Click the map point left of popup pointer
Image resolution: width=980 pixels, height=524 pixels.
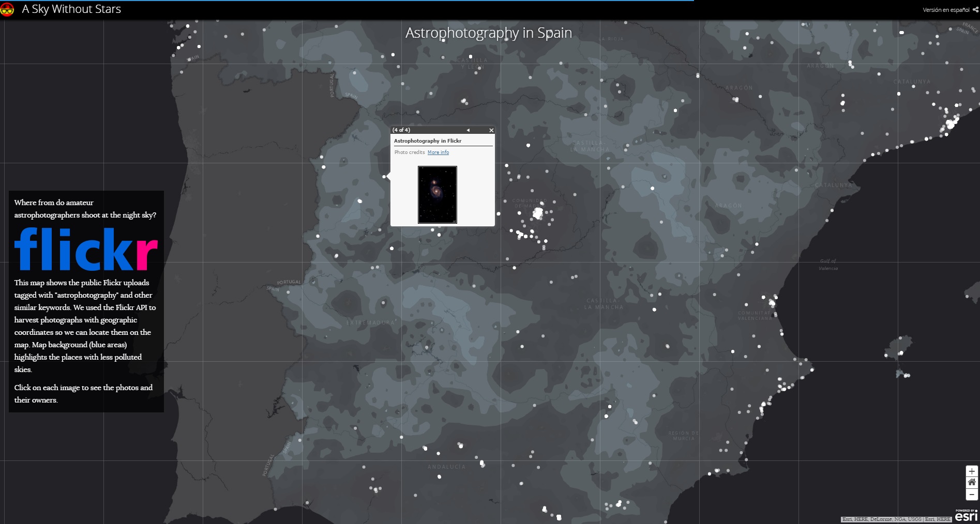tap(384, 177)
